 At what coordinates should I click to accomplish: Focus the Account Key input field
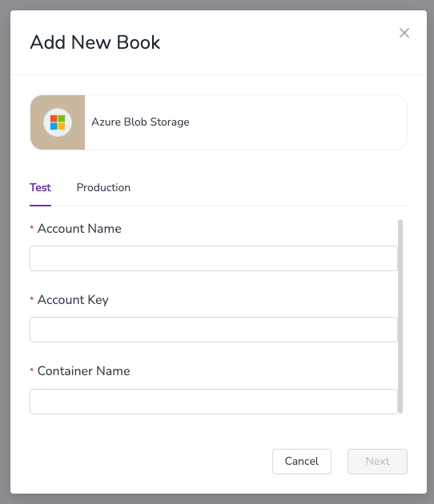[x=214, y=330]
